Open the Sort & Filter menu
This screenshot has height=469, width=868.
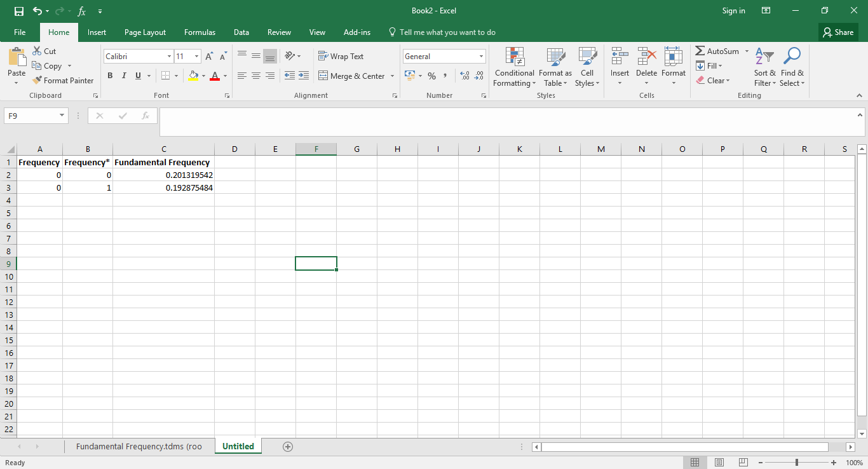[x=765, y=67]
